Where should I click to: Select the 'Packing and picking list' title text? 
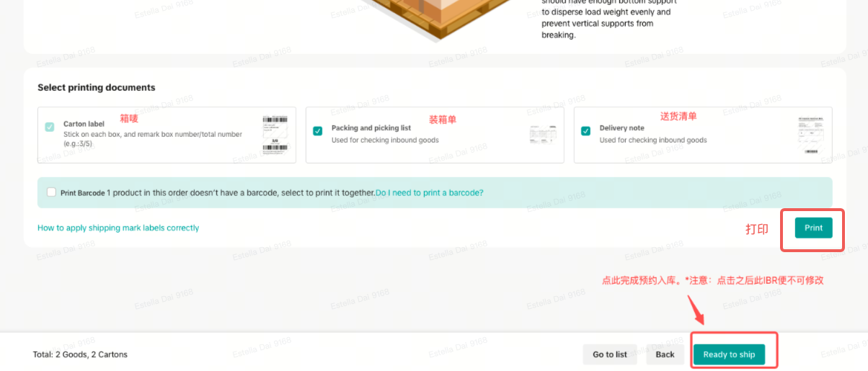tap(371, 128)
